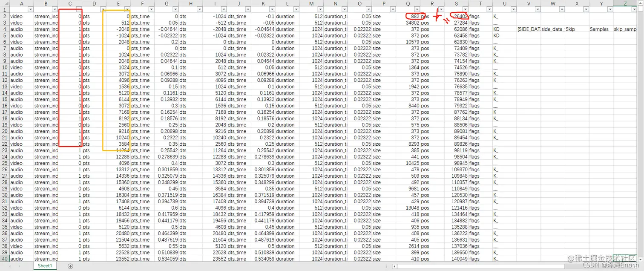Screen dimensions: 644x271
Task: Open the filter dropdown in column Z
Action: 635,10
